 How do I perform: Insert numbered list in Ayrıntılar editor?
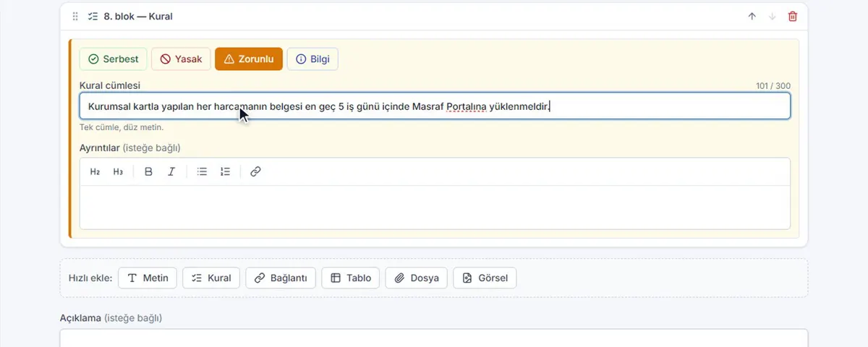coord(225,172)
